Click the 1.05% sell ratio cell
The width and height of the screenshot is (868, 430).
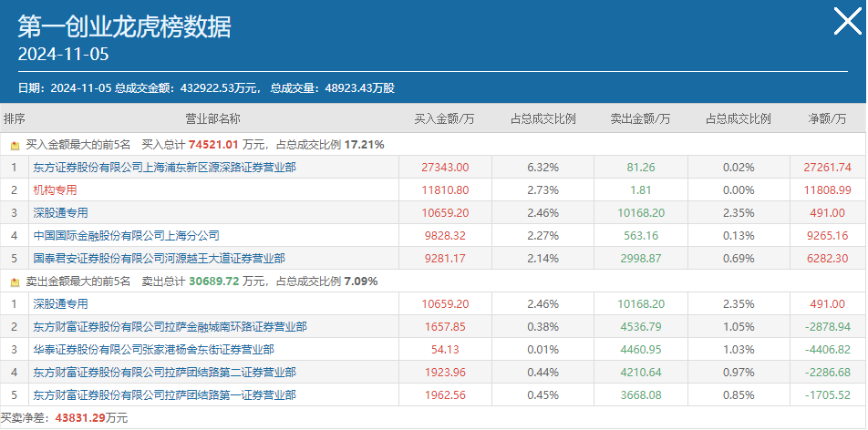click(739, 327)
